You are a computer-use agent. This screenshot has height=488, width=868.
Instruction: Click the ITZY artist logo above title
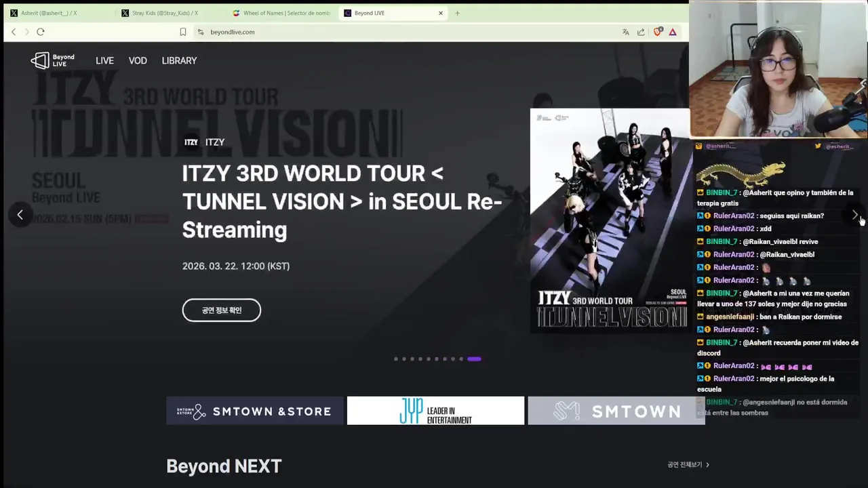pyautogui.click(x=191, y=142)
